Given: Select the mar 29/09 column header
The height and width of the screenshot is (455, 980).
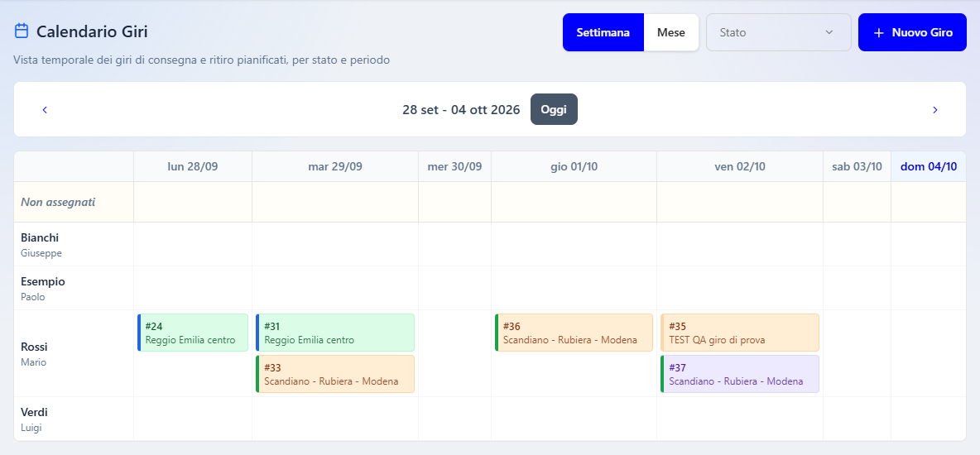Looking at the screenshot, I should (x=335, y=166).
